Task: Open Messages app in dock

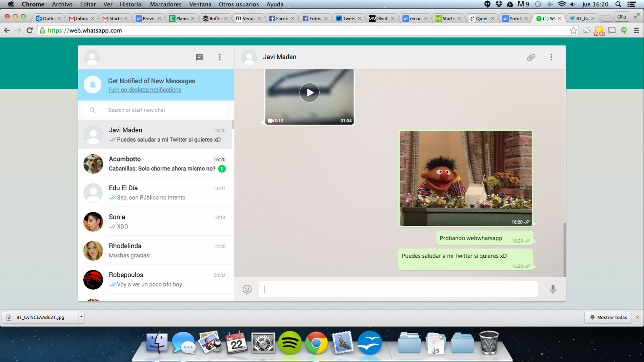Action: tap(183, 343)
